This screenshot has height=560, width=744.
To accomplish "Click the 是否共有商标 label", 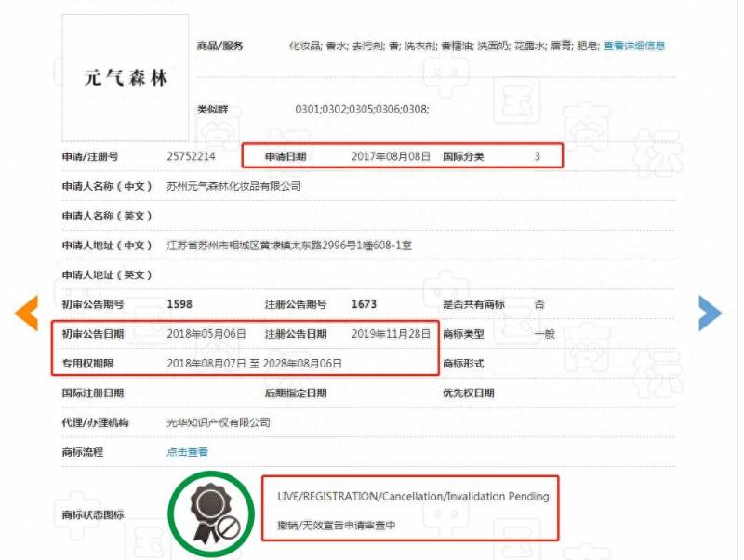I will pyautogui.click(x=473, y=304).
